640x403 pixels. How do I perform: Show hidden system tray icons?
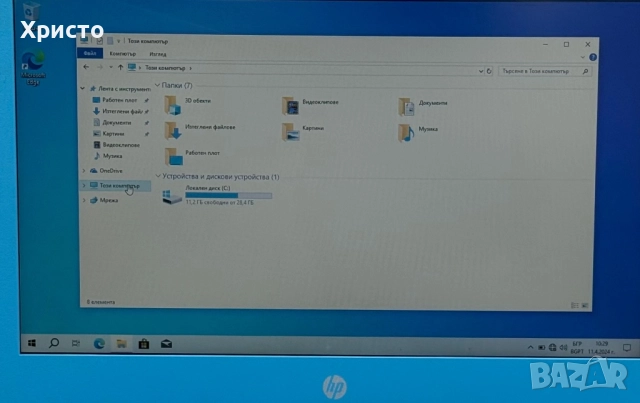(x=530, y=347)
